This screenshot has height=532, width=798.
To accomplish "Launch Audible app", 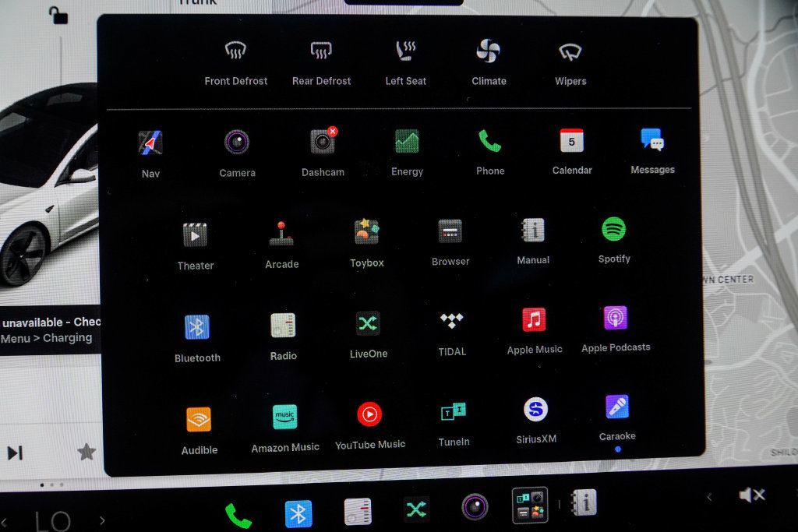I will (x=199, y=432).
